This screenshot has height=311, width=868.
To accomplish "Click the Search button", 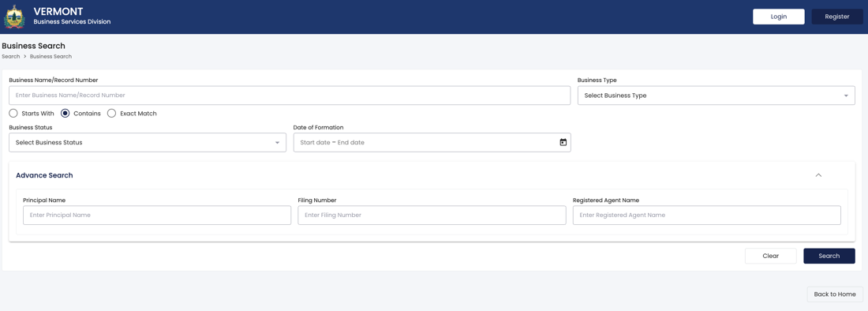I will point(829,256).
